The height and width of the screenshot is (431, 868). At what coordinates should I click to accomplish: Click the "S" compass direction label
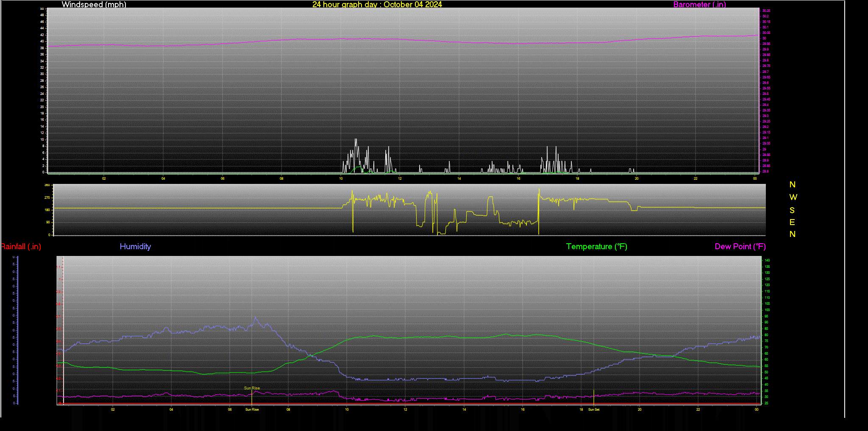tap(792, 210)
